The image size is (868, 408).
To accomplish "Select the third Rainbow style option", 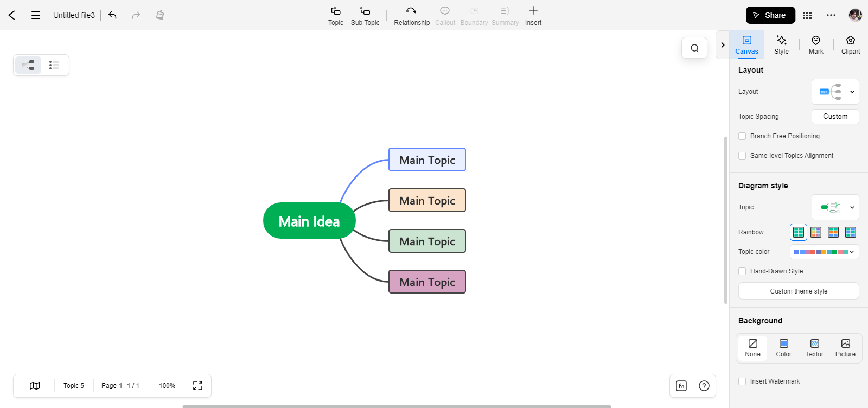I will (x=833, y=232).
